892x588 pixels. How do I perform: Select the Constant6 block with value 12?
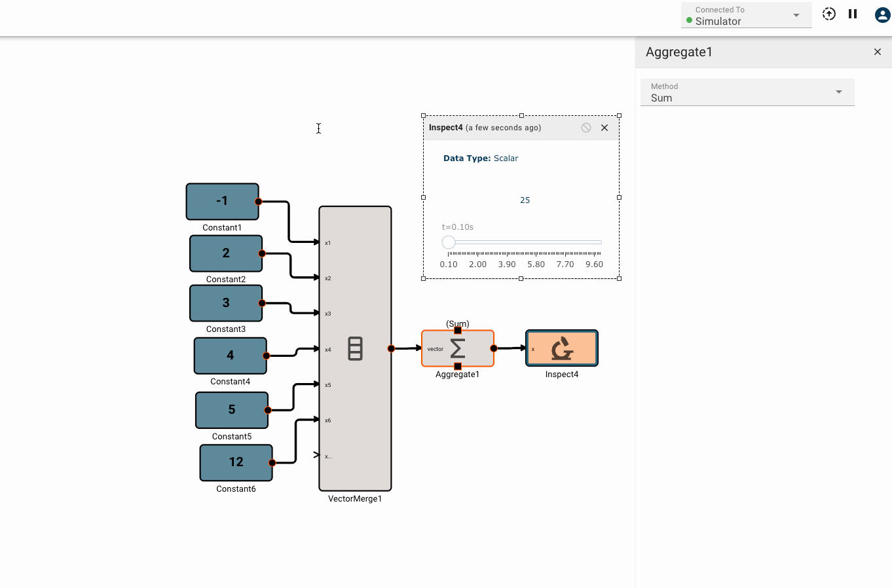pyautogui.click(x=236, y=462)
